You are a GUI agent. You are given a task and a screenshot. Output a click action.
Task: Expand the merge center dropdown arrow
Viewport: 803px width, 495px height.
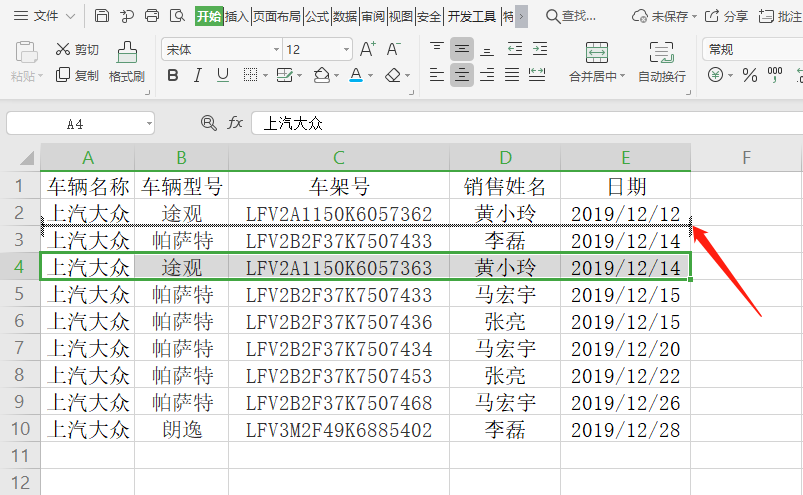pos(623,76)
